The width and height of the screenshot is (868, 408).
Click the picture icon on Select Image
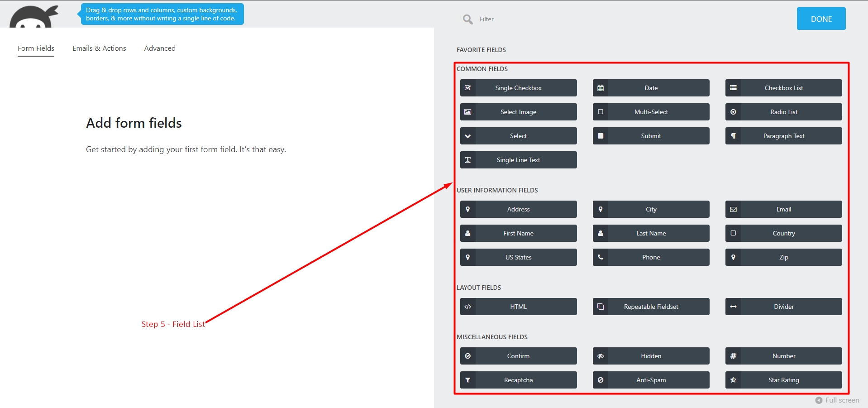467,112
